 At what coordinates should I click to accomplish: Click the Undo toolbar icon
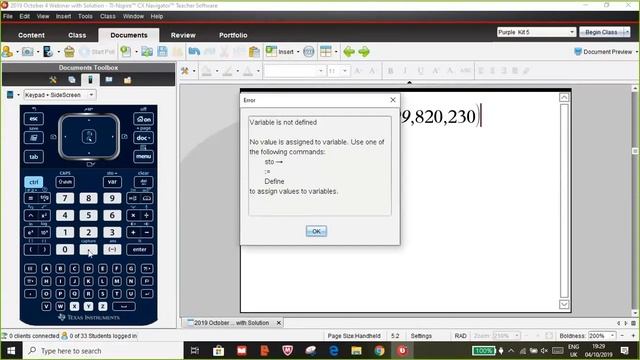point(194,51)
